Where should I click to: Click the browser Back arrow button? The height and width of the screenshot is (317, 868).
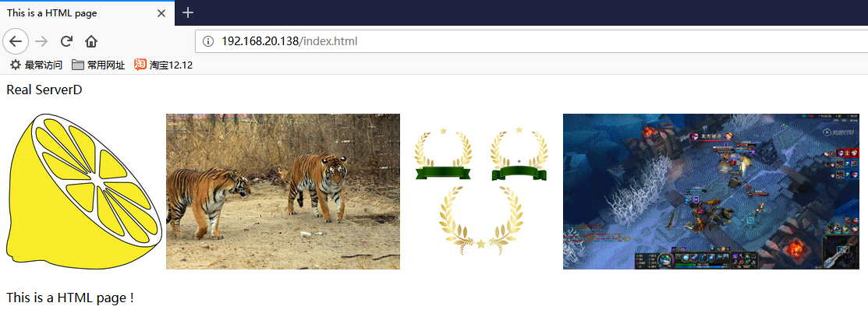(x=16, y=41)
